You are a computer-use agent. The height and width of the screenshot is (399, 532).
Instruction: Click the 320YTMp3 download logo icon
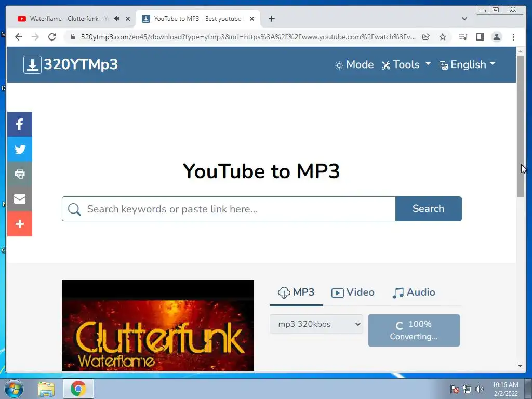32,64
